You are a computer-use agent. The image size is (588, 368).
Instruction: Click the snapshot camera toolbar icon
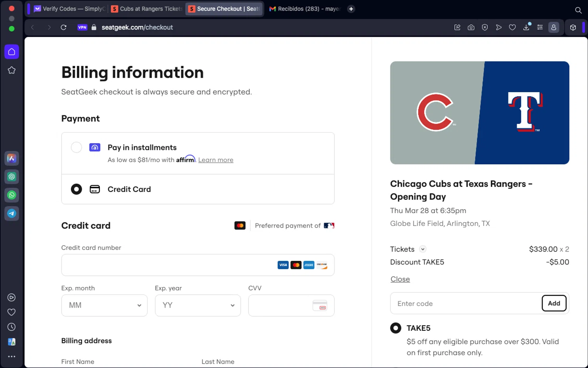(471, 27)
